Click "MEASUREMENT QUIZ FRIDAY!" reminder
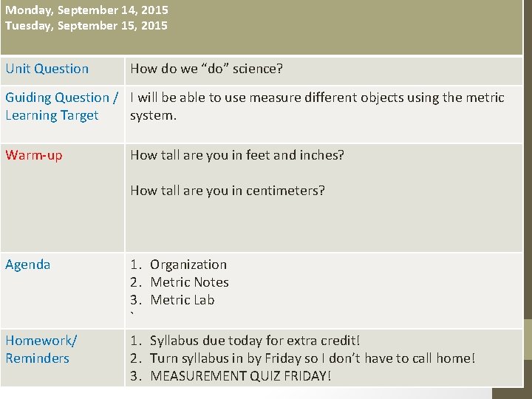Viewport: 532px width, 399px height. point(241,376)
